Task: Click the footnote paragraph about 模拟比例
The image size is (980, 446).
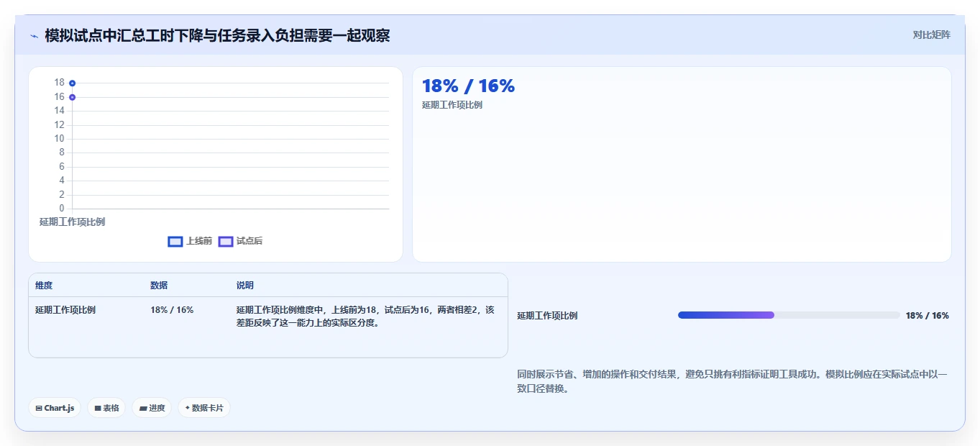Action: pos(733,381)
